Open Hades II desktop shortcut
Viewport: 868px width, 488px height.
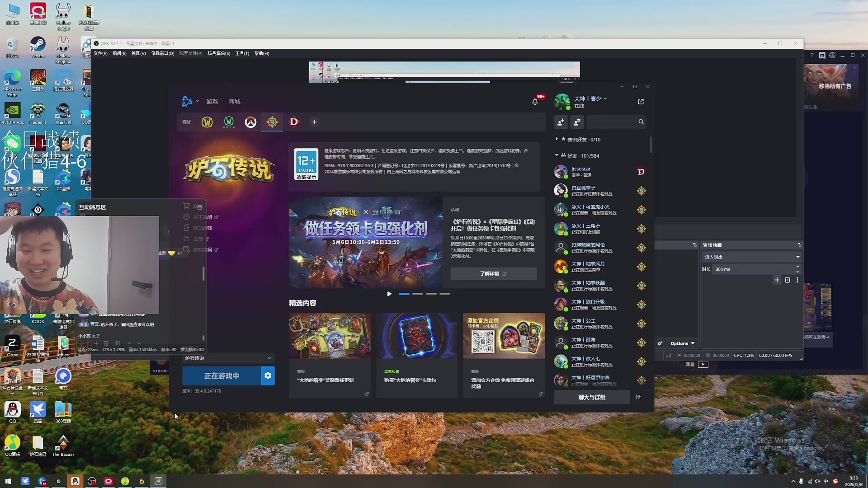click(x=38, y=113)
